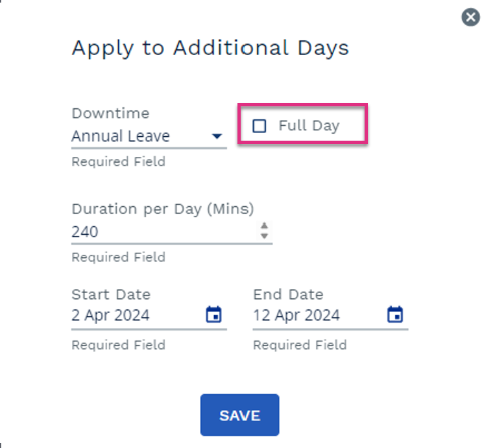Open the Start Date calendar picker
484x448 pixels.
coord(213,314)
